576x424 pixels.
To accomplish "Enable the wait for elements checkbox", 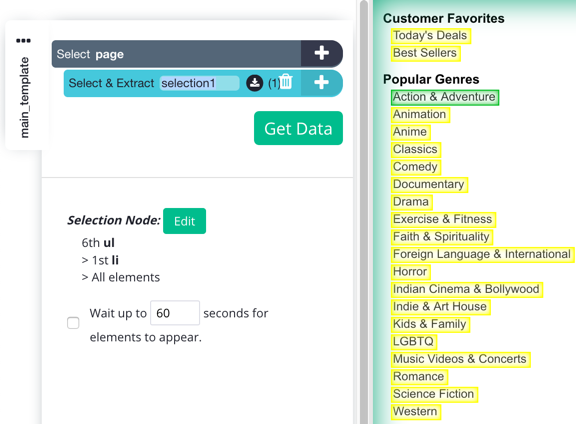I will coord(73,323).
